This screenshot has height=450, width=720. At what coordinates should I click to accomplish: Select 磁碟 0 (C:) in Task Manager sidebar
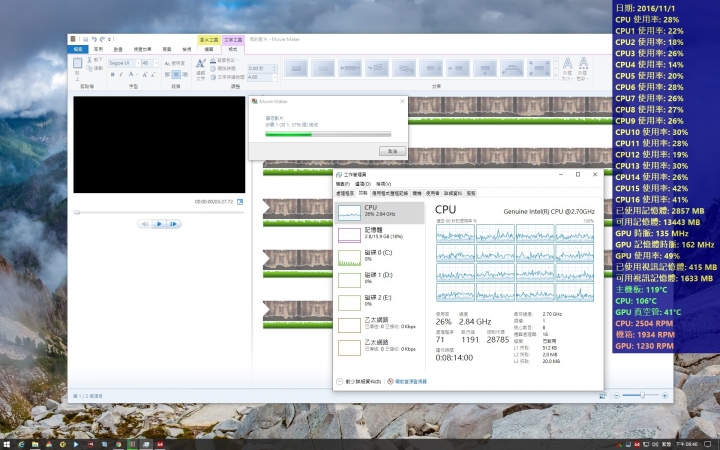[x=381, y=257]
